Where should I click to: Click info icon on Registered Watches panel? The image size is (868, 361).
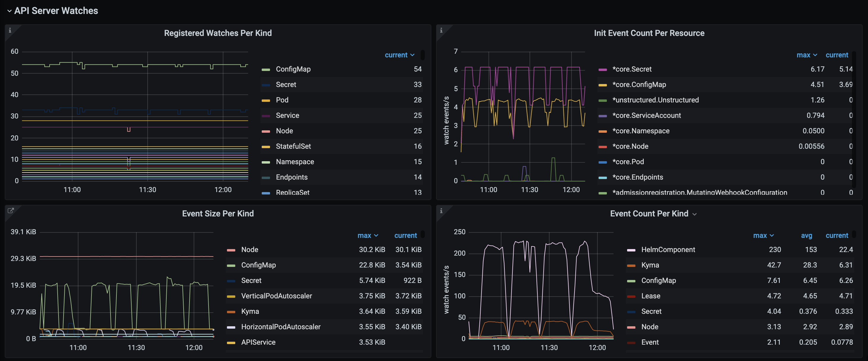[x=10, y=30]
